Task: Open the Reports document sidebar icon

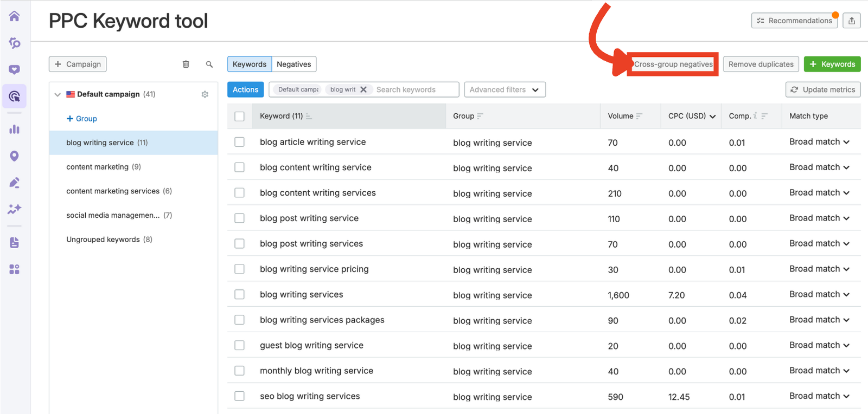Action: [15, 242]
